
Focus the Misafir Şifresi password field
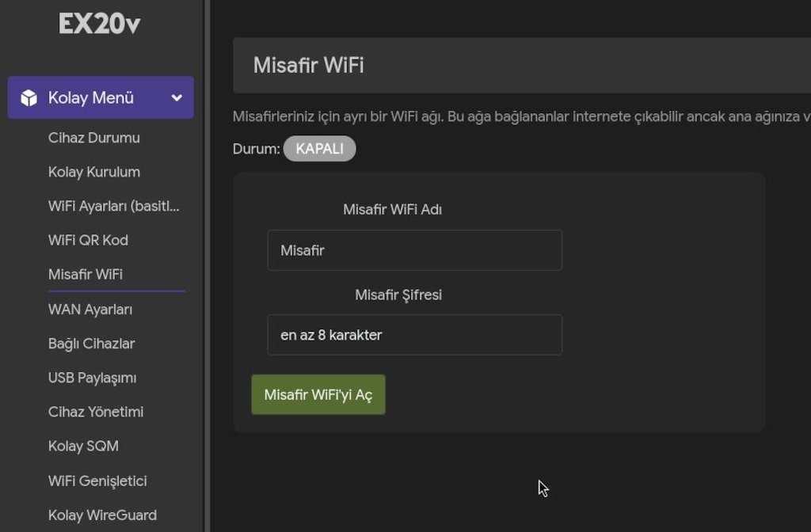415,335
